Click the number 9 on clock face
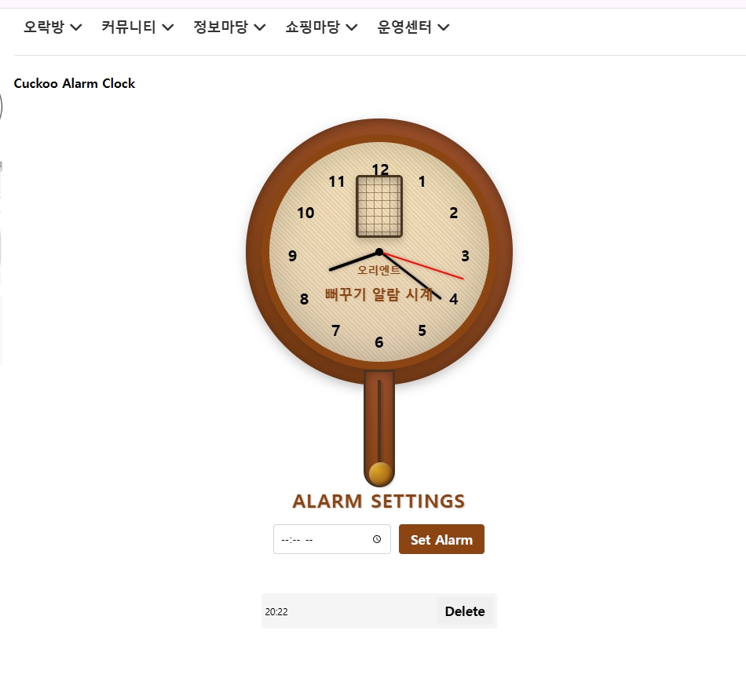This screenshot has width=746, height=700. (x=293, y=256)
